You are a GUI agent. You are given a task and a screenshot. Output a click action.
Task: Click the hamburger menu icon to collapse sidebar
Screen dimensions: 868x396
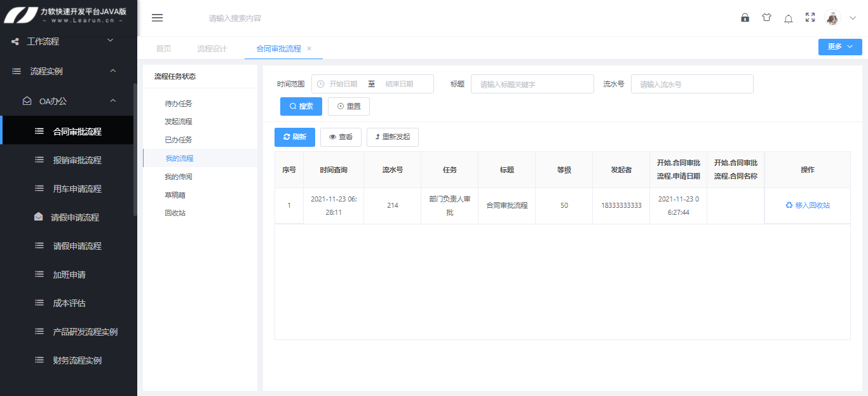[157, 18]
